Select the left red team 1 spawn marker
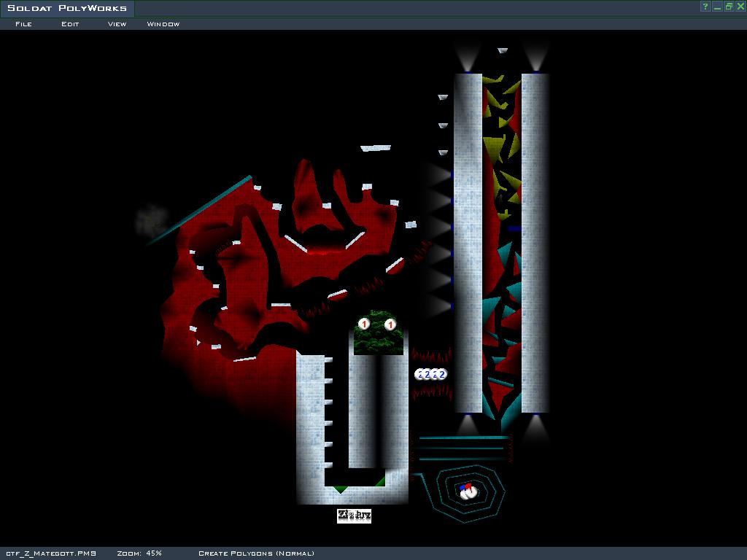Viewport: 747px width, 560px height. tap(364, 324)
